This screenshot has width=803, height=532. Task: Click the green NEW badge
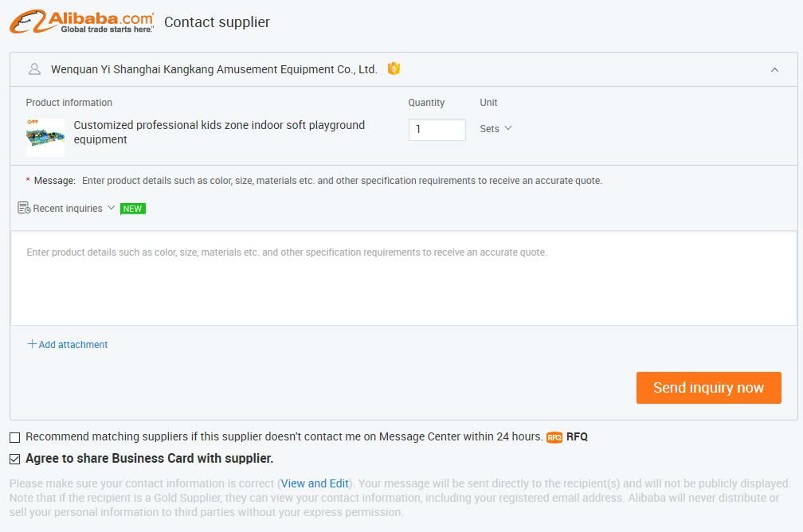click(x=132, y=209)
